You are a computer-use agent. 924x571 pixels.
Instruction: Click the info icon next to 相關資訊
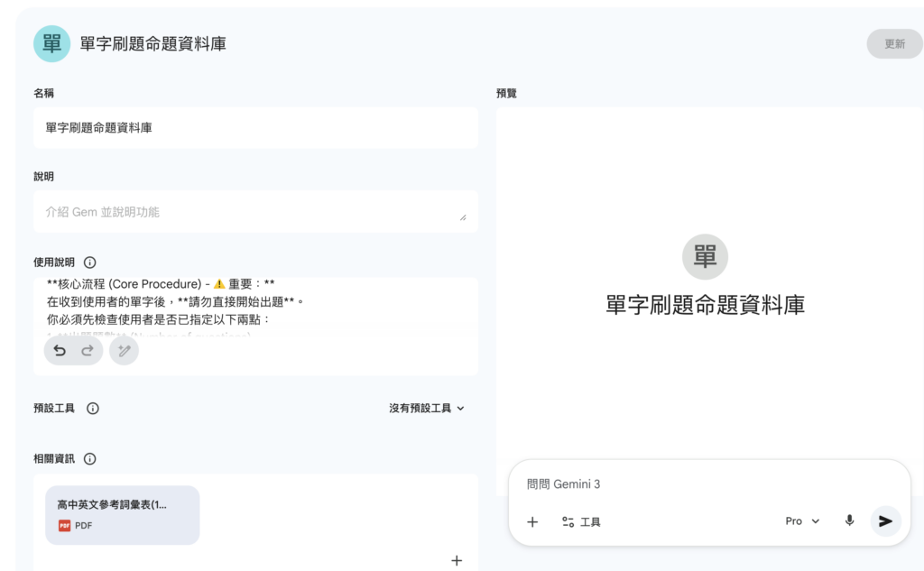(x=88, y=458)
